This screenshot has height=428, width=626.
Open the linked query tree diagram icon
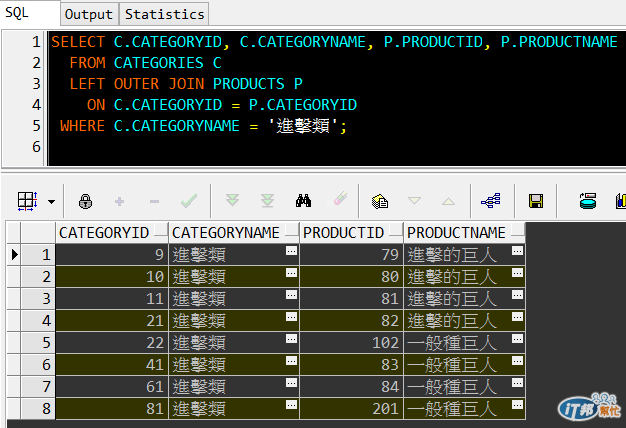(x=491, y=200)
